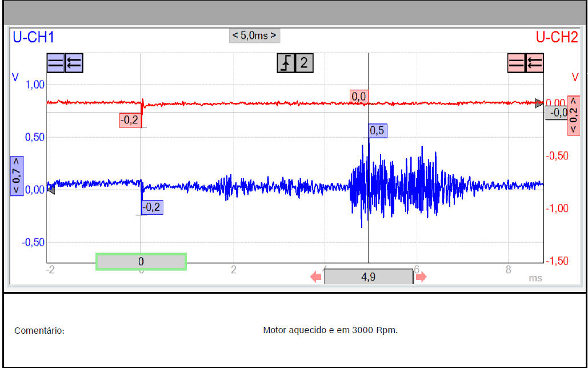Click the CH1 zero-level triangle on left axis
The height and width of the screenshot is (368, 588).
pos(50,190)
